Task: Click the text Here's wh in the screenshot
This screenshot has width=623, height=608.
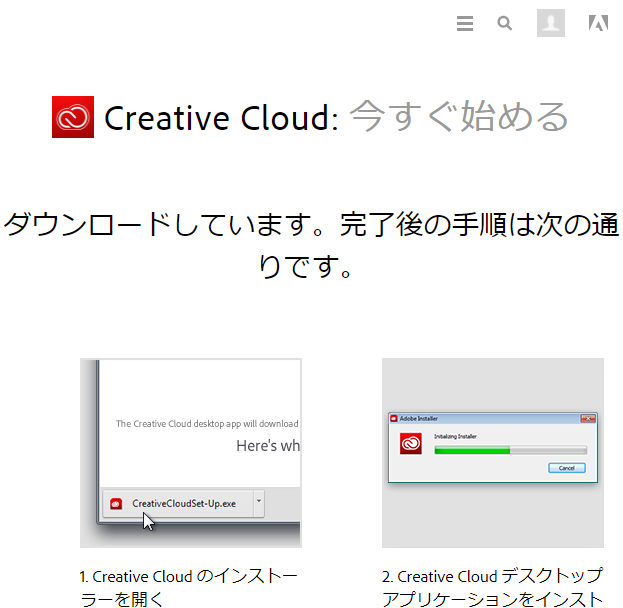Action: (x=268, y=446)
